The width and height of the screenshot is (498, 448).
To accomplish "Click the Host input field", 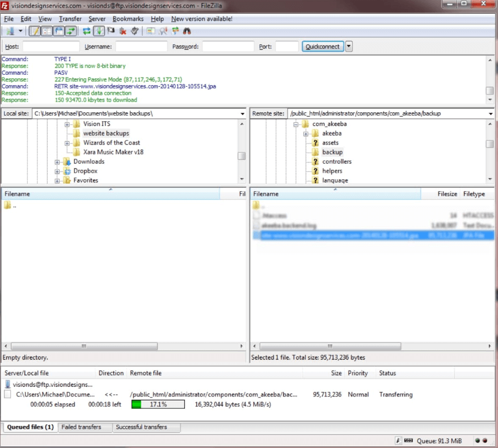I will coord(51,47).
